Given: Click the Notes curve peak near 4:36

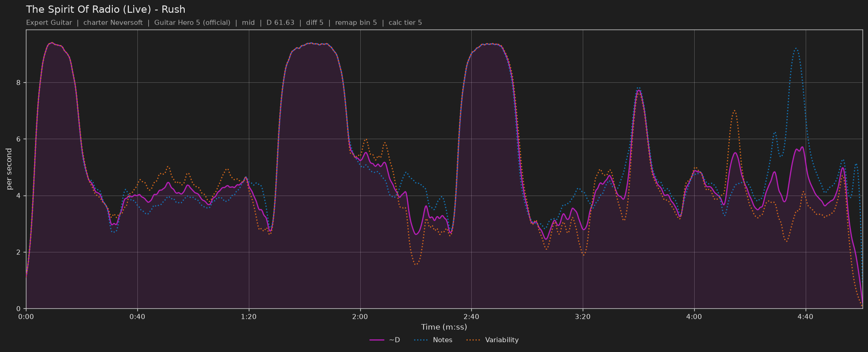Looking at the screenshot, I should (796, 48).
